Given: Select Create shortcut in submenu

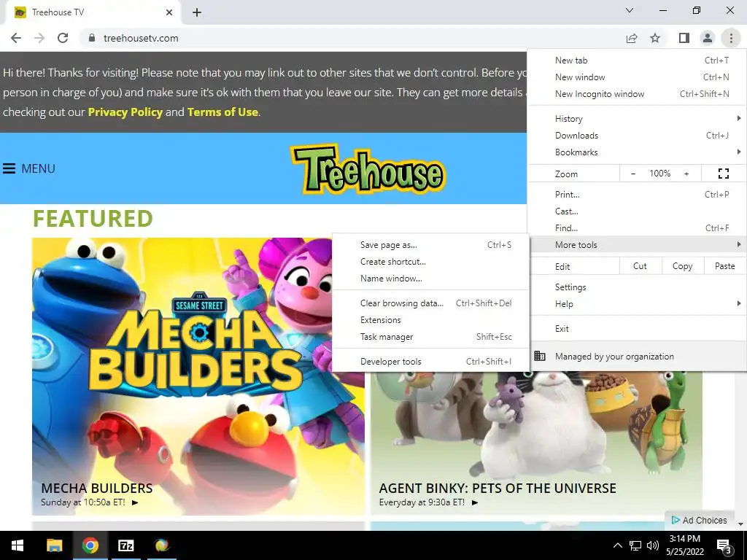Looking at the screenshot, I should coord(430,262).
